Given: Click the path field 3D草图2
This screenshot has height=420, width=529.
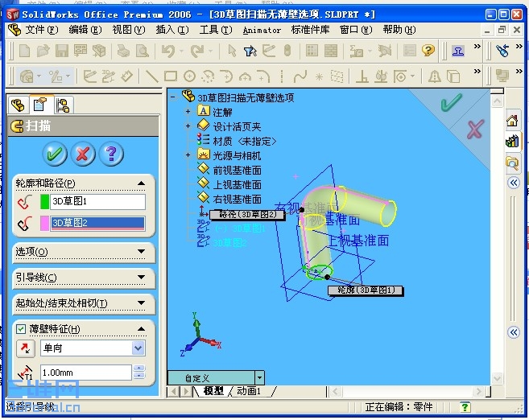Looking at the screenshot, I should (98, 223).
